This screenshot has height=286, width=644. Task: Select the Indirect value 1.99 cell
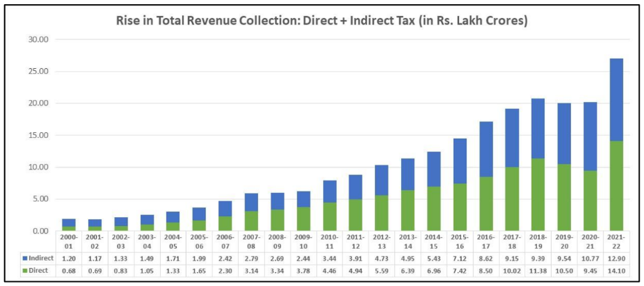199,259
